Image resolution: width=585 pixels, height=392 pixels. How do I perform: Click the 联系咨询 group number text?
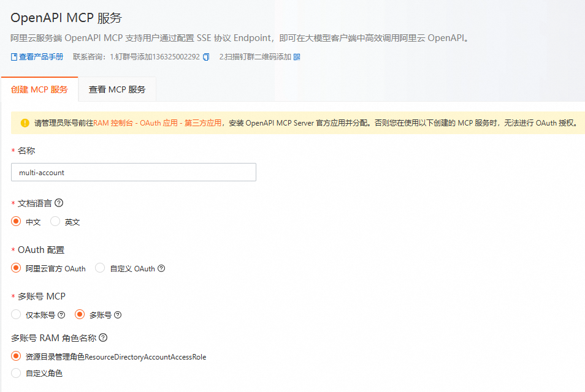pyautogui.click(x=137, y=57)
